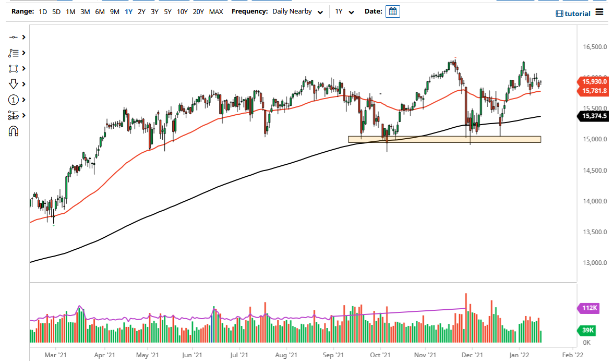
Task: Select the trend line drawing tool
Action: pos(14,37)
